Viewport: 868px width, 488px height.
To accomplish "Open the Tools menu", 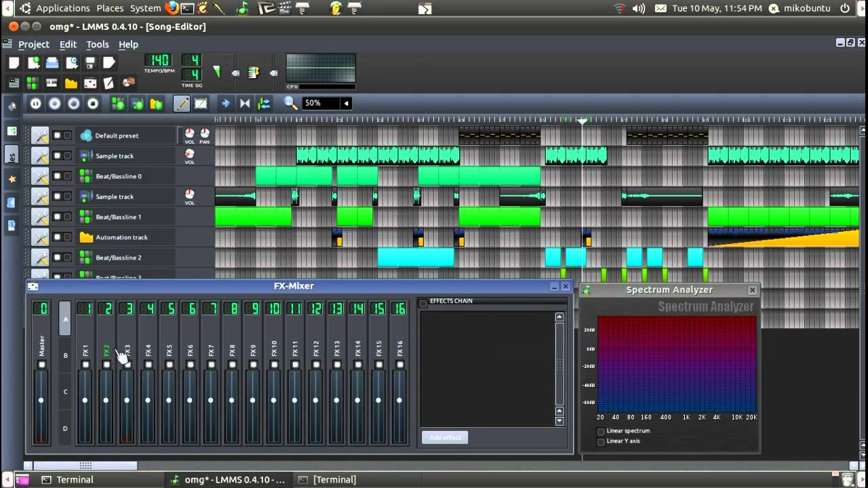I will [x=97, y=44].
